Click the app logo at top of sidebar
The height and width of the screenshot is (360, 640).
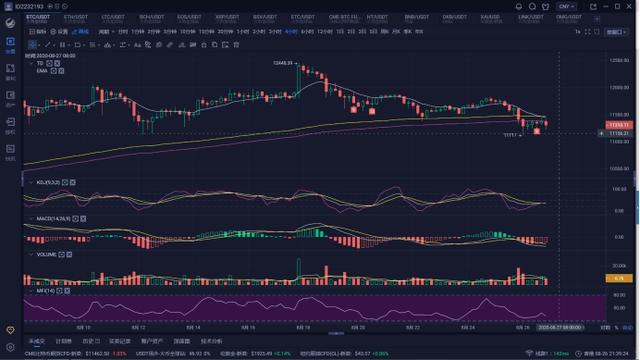pos(10,23)
